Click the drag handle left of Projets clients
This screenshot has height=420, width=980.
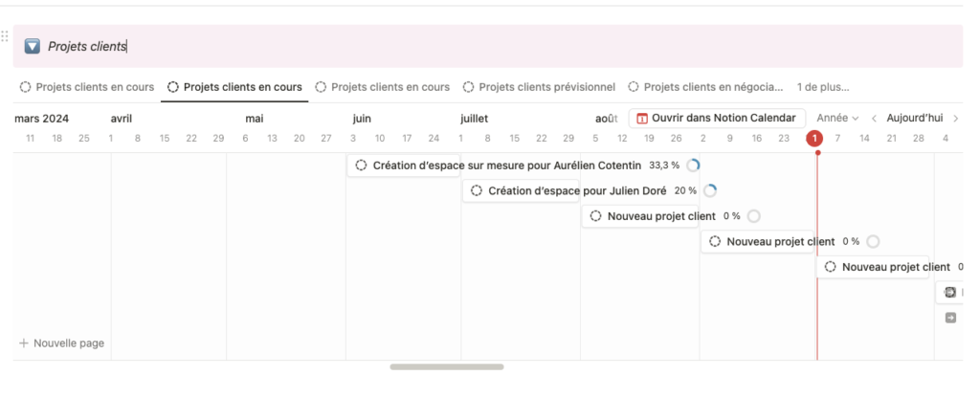point(5,36)
